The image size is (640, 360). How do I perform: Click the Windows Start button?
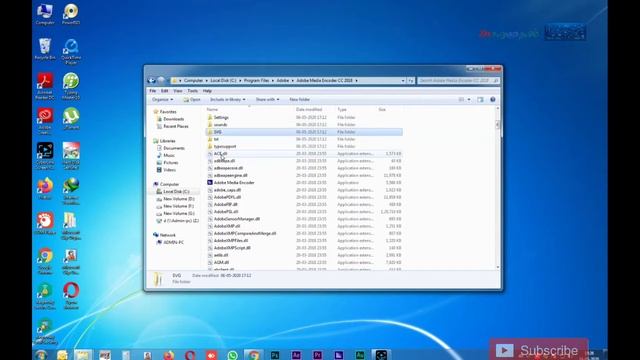41,355
